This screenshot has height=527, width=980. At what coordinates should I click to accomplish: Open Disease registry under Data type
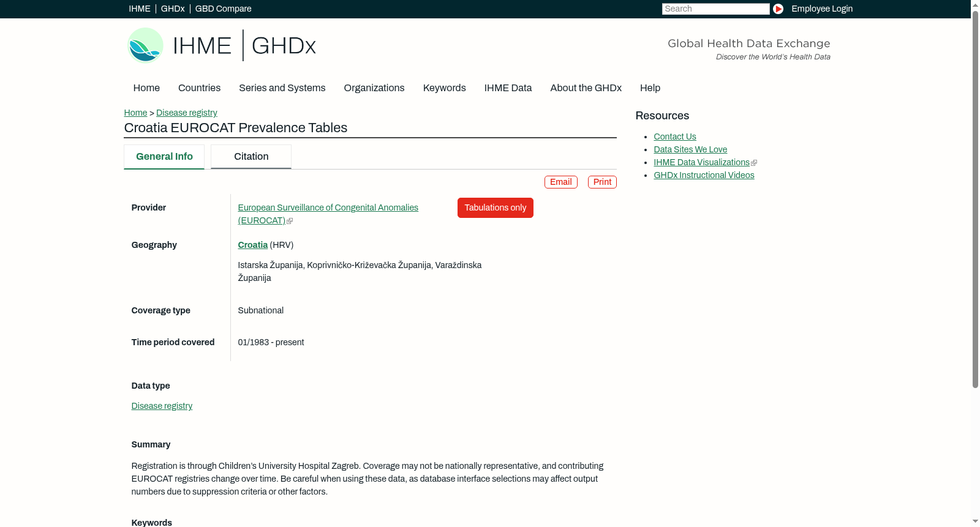click(x=162, y=406)
